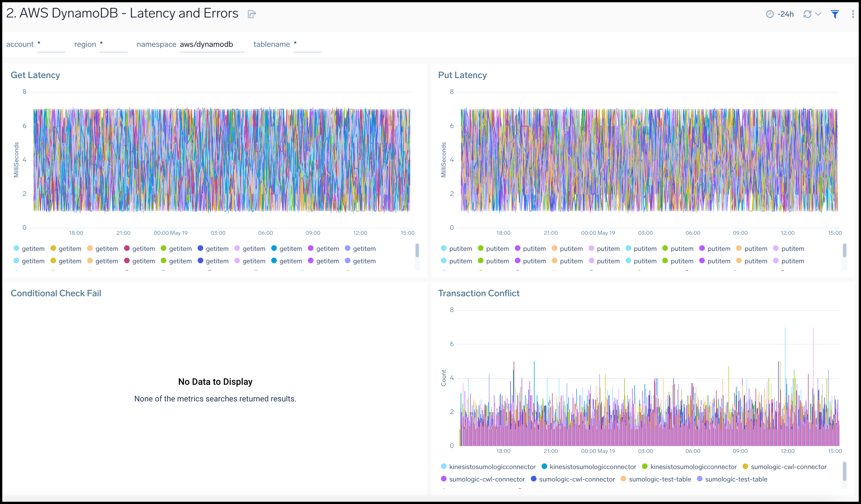The height and width of the screenshot is (504, 861).
Task: Open the blue filter funnel icon
Action: click(x=835, y=14)
